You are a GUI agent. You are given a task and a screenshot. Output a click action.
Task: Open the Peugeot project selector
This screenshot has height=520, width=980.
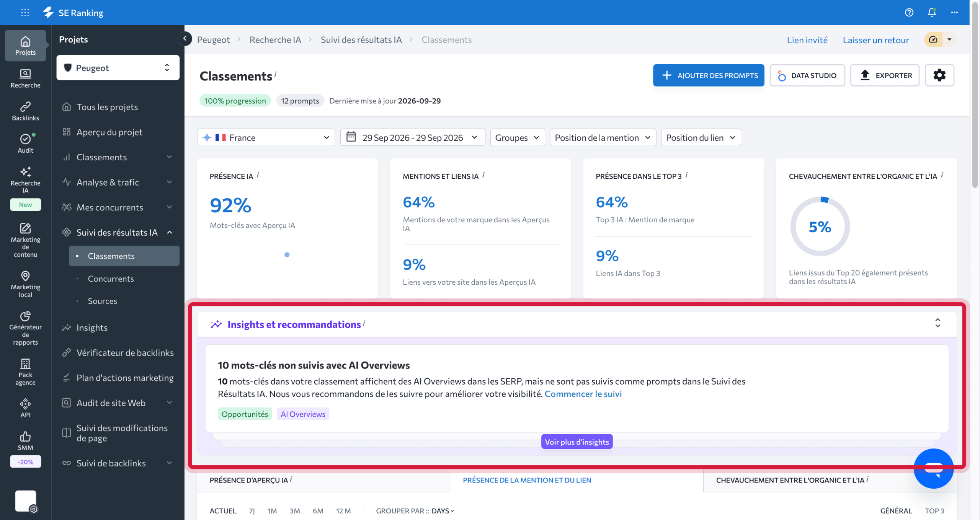(x=118, y=68)
